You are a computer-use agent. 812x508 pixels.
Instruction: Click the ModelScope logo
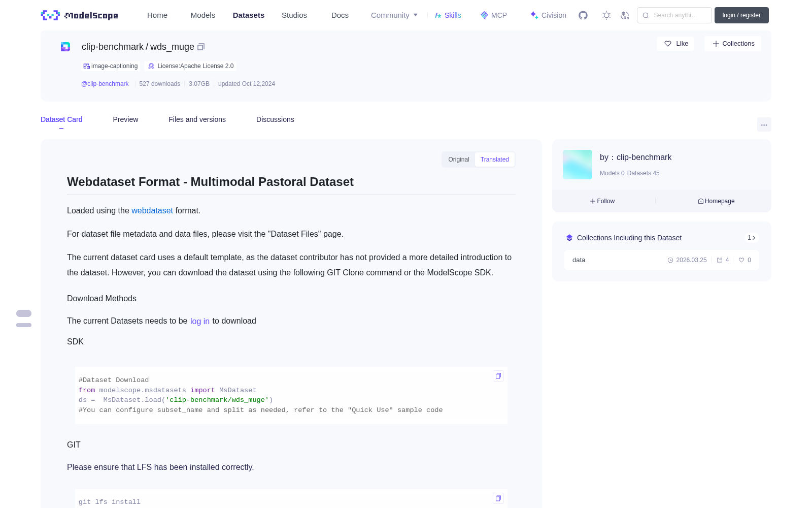click(80, 15)
